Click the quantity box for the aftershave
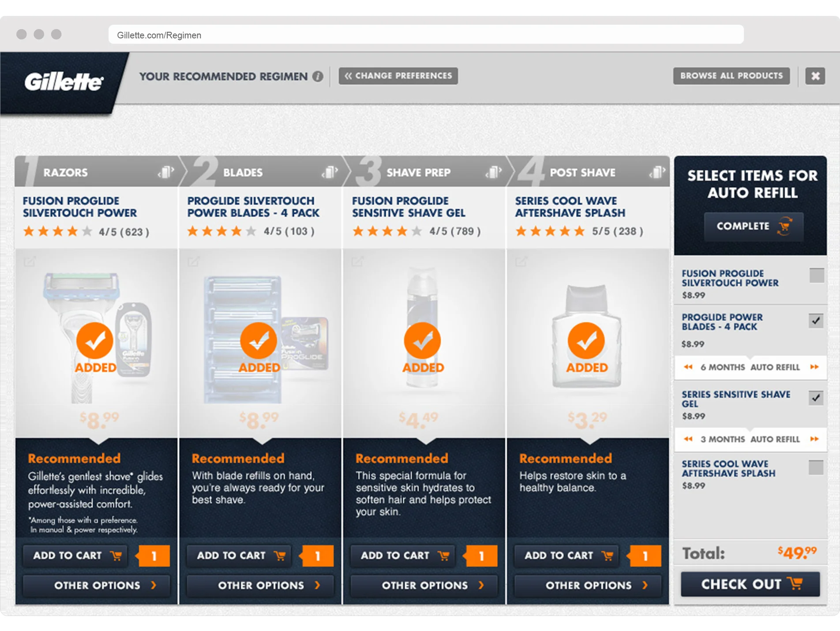This screenshot has width=840, height=631. pyautogui.click(x=645, y=556)
